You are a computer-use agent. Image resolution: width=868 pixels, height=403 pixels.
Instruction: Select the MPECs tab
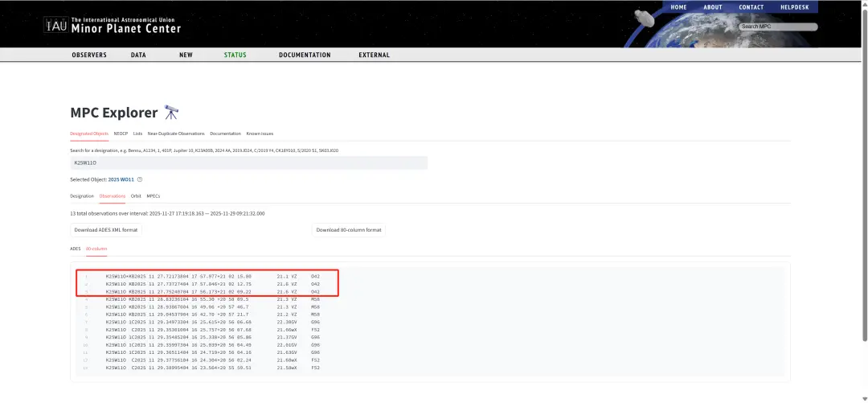point(153,195)
